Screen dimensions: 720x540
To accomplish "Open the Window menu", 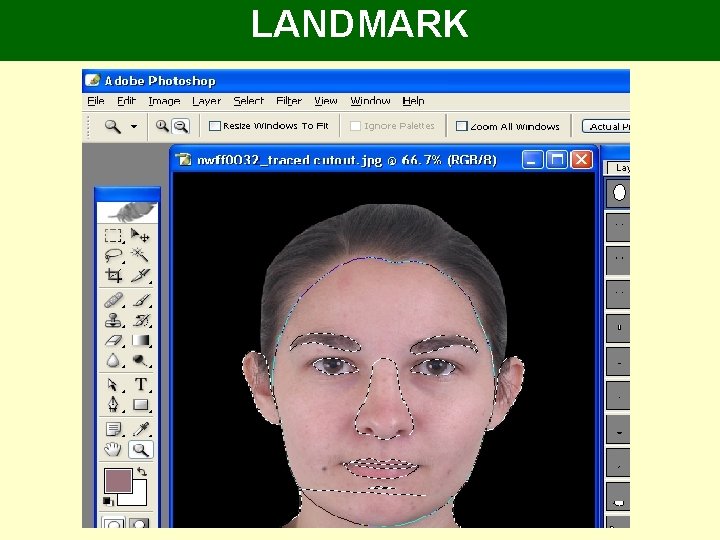I will point(370,101).
